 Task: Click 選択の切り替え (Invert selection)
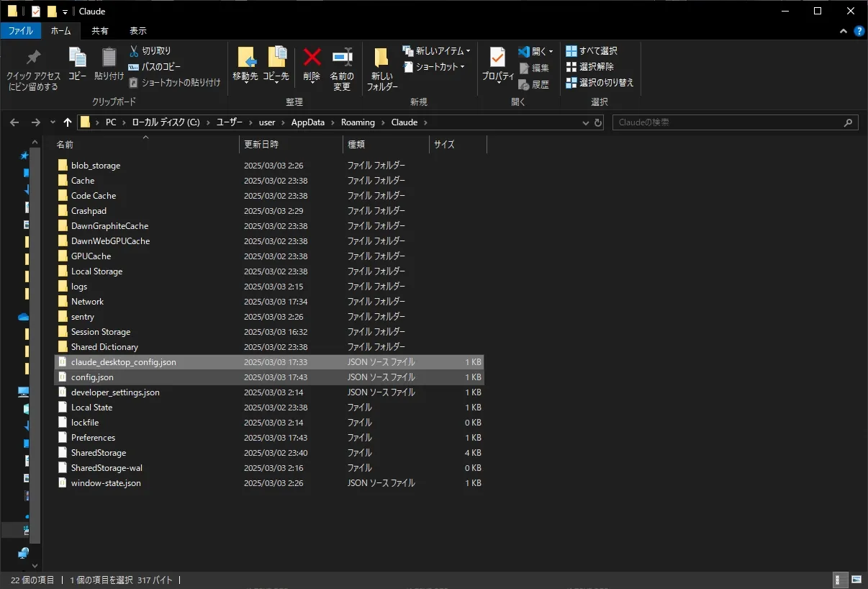[600, 83]
